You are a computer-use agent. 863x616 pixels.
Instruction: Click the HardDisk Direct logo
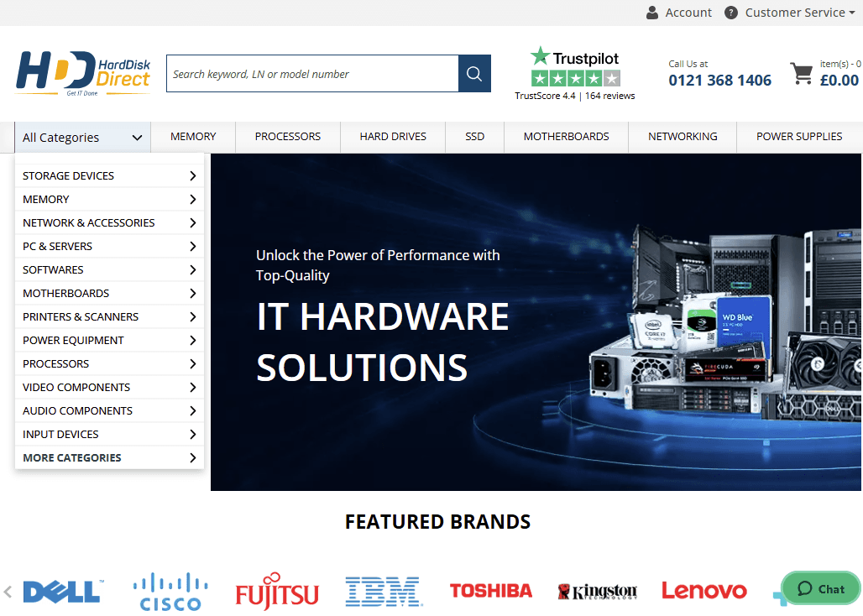[x=81, y=73]
